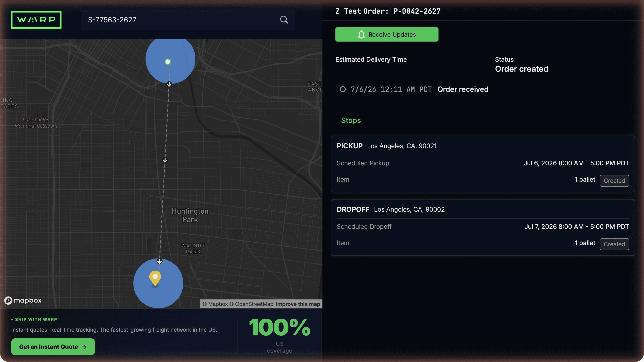The image size is (644, 362).
Task: Click Get an Instant Quote button
Action: tap(53, 347)
